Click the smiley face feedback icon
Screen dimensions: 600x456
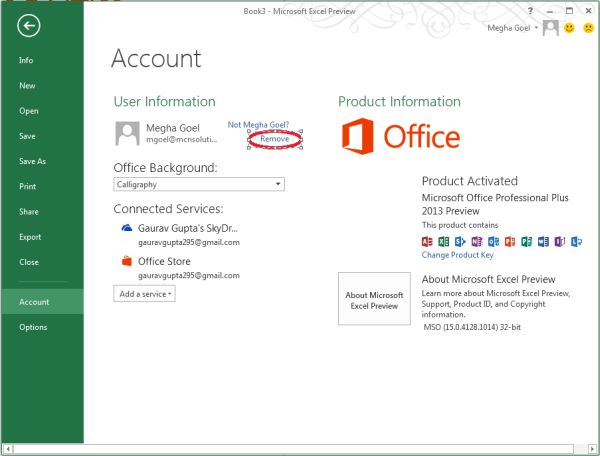click(x=569, y=28)
